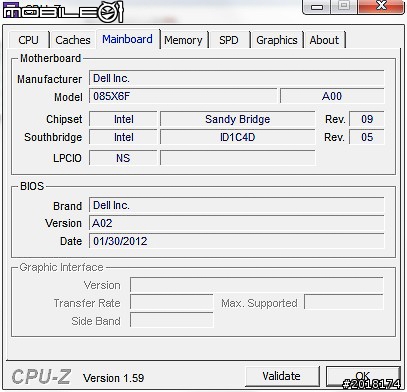
Task: Click the BIOS Brand field Dell Inc.
Action: (x=236, y=205)
